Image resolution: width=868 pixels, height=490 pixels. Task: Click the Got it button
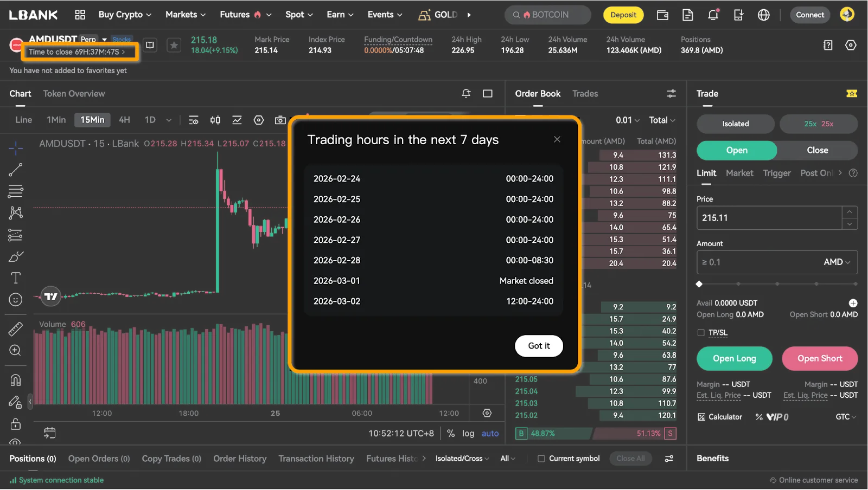pyautogui.click(x=538, y=346)
